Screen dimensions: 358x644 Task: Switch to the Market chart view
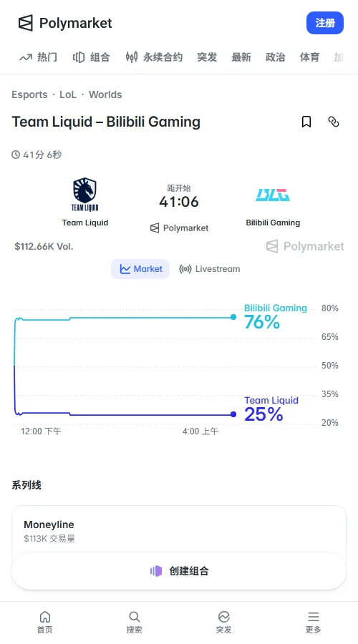[x=140, y=269]
